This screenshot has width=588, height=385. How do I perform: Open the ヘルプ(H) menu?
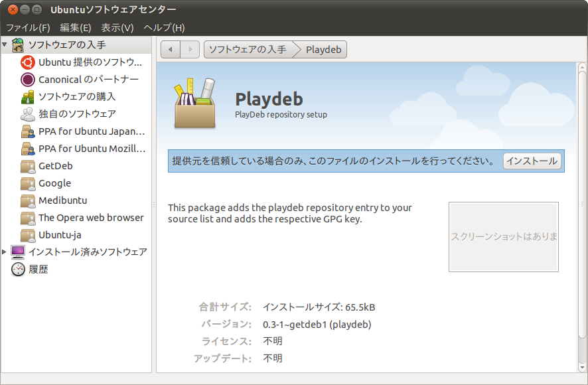point(164,28)
